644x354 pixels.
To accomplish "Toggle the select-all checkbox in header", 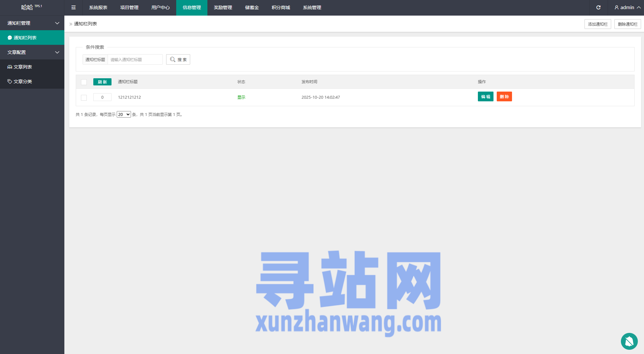I will (x=84, y=82).
